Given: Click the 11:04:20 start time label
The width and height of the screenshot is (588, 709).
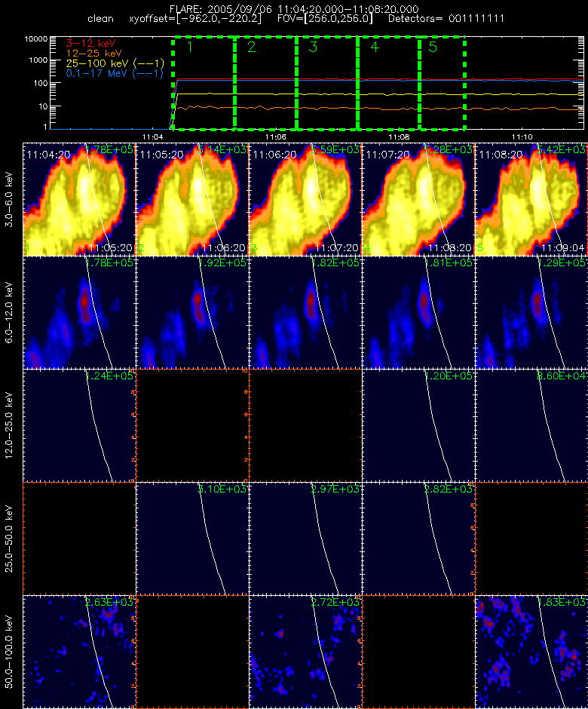Looking at the screenshot, I should click(x=48, y=155).
